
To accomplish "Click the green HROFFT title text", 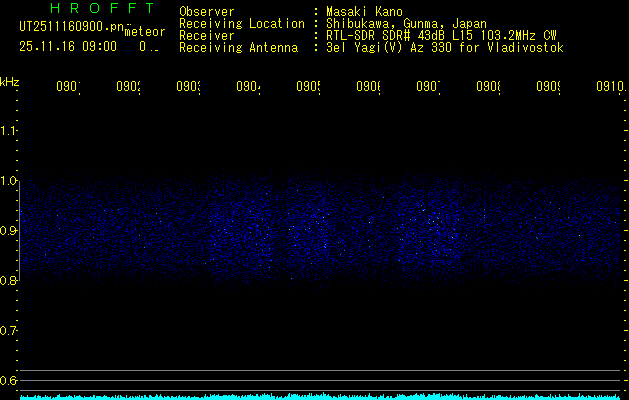I will pos(103,8).
